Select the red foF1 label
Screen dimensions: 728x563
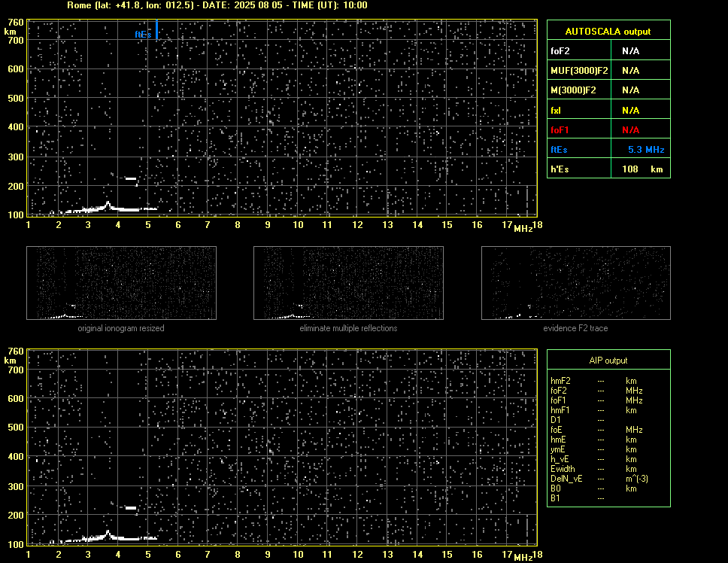pyautogui.click(x=560, y=130)
